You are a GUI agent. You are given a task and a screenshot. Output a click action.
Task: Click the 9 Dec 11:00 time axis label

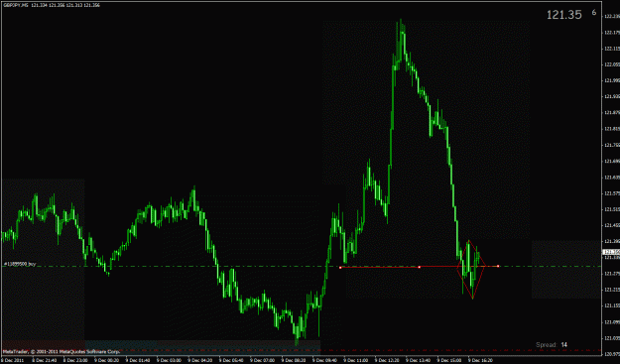click(356, 360)
